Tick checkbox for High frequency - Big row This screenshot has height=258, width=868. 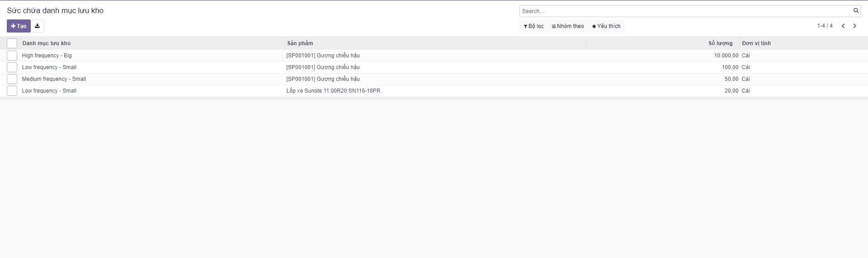tap(12, 56)
